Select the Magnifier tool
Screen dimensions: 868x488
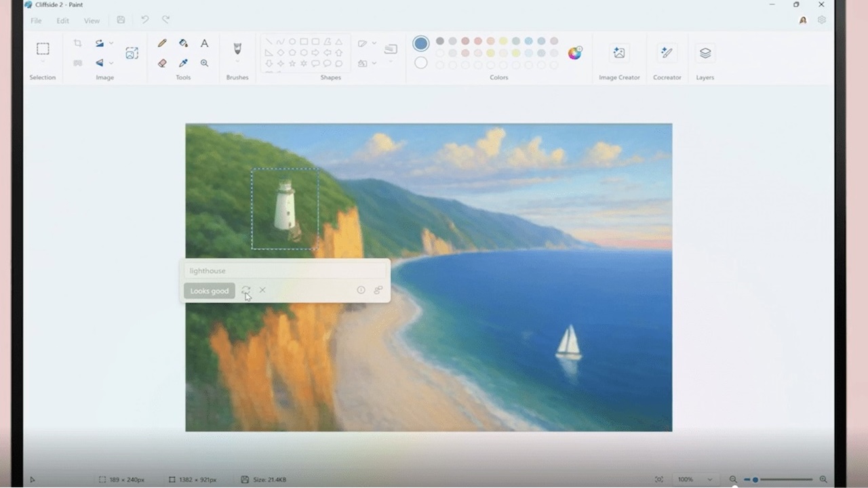[204, 63]
